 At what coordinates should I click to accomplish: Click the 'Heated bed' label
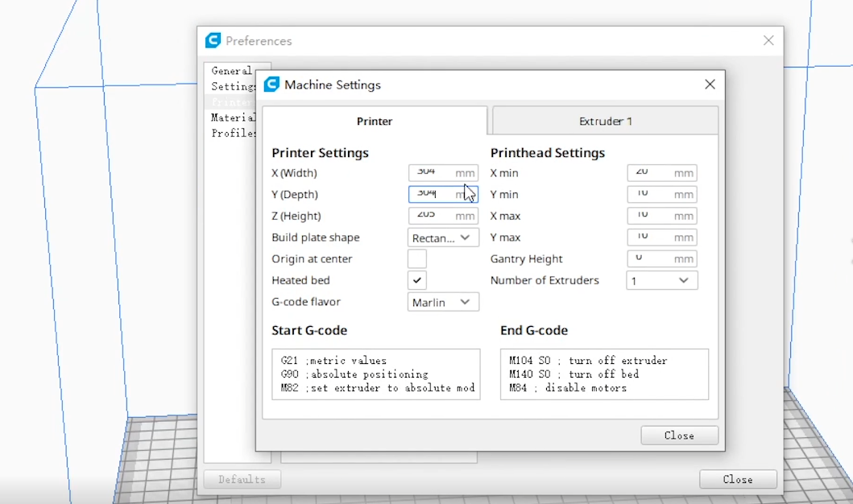(x=300, y=280)
